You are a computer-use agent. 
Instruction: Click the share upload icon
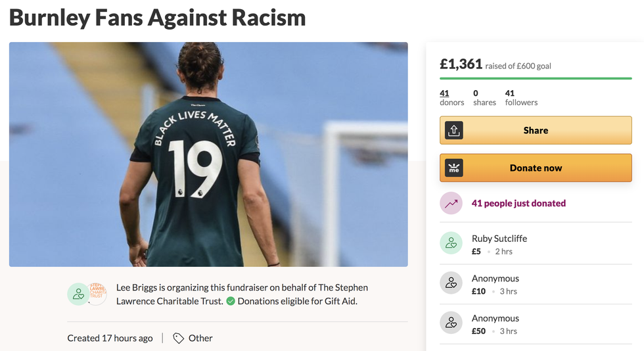(x=453, y=130)
